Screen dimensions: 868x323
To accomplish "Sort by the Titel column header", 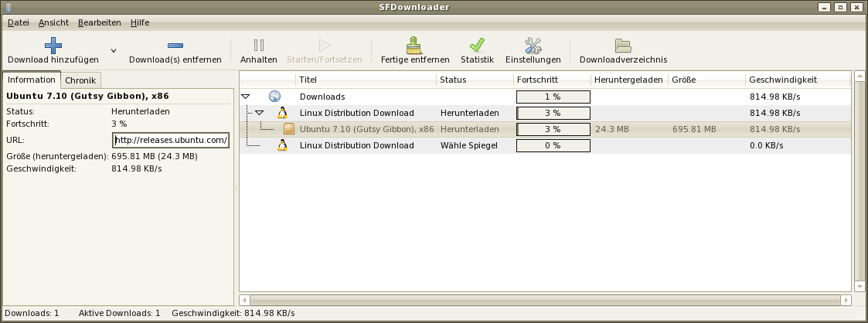I will click(366, 80).
